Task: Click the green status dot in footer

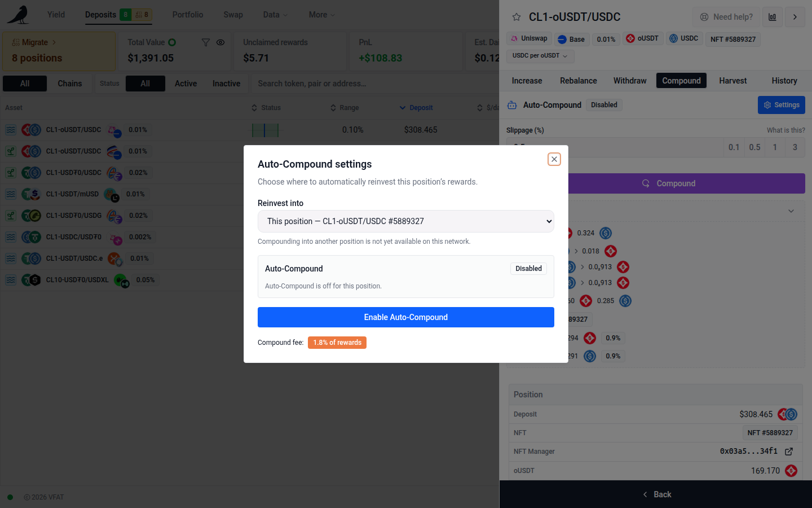Action: tap(10, 497)
